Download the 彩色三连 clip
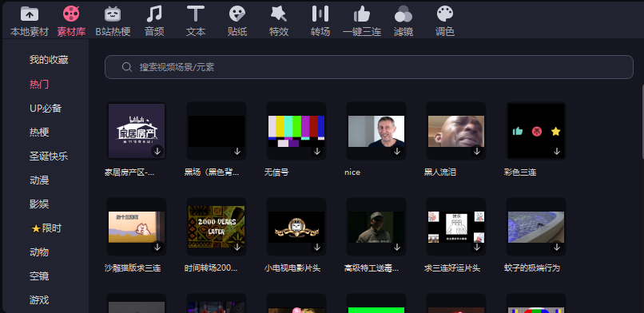 [x=557, y=151]
